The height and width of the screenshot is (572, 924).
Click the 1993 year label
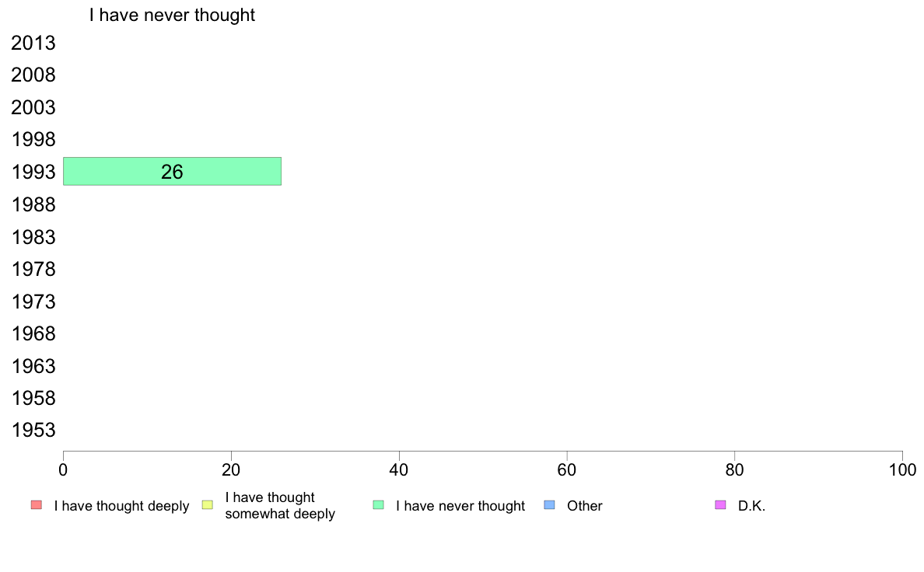(x=33, y=172)
